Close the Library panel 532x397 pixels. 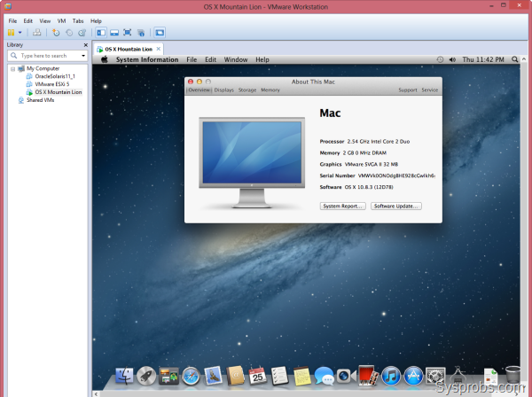click(x=85, y=45)
